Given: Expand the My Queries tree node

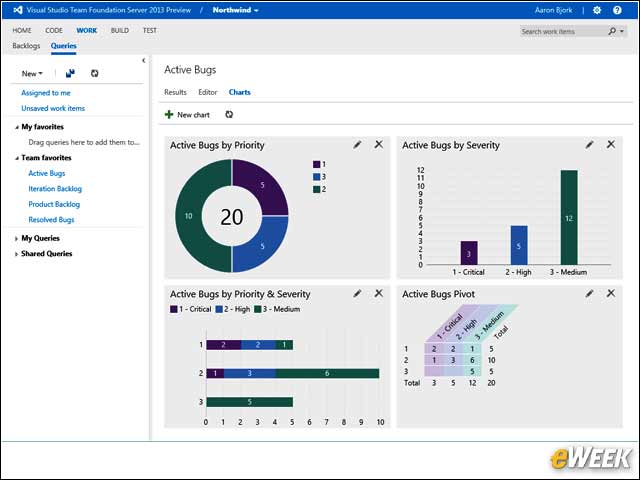Looking at the screenshot, I should [x=16, y=238].
